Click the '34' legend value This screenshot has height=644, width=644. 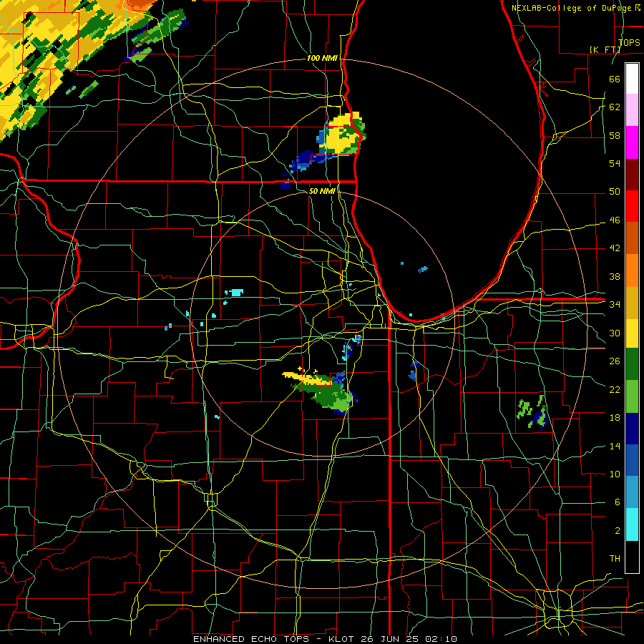(615, 305)
